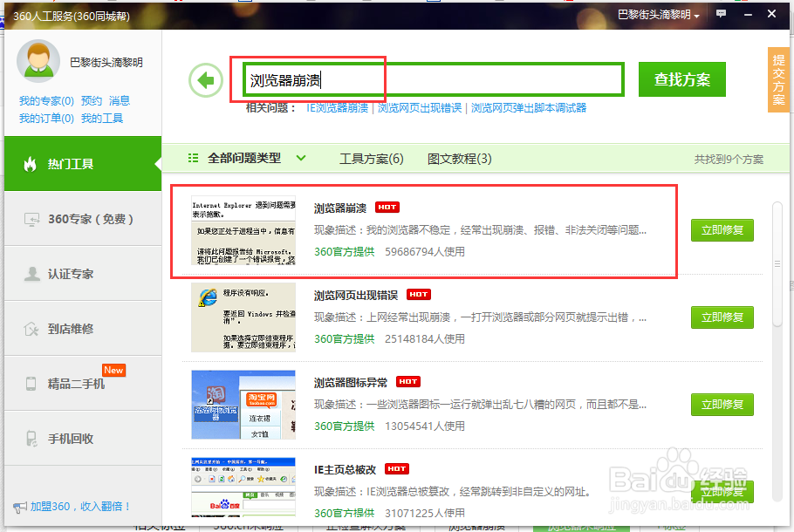Click 立即修复 for 浏览器图标异常

click(722, 405)
